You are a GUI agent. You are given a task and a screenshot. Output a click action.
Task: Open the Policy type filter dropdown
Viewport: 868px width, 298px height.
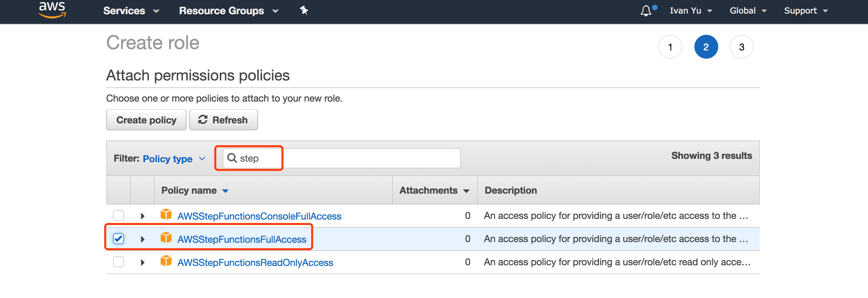click(174, 159)
